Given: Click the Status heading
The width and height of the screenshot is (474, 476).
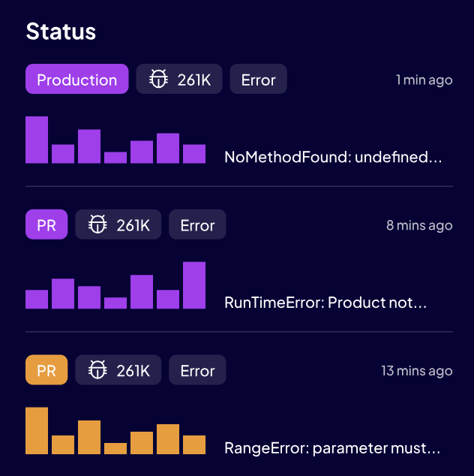Looking at the screenshot, I should click(61, 32).
